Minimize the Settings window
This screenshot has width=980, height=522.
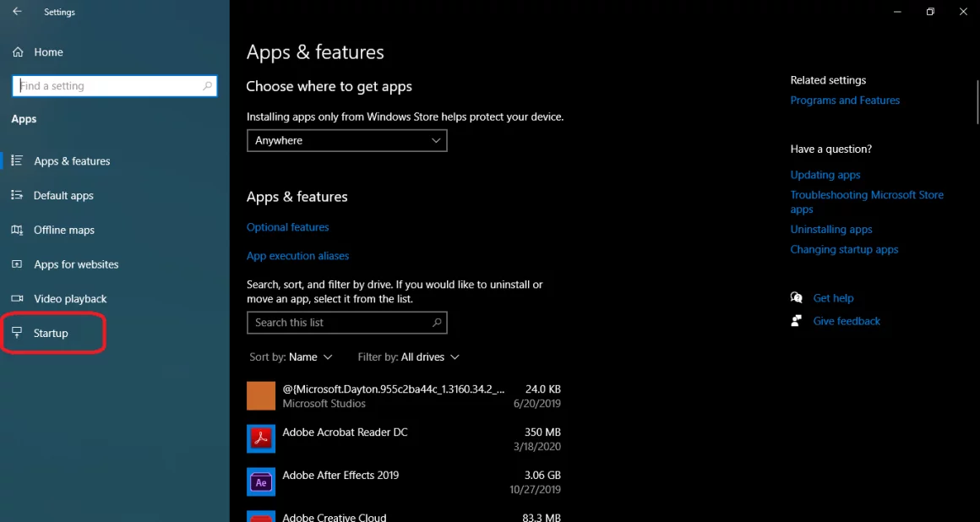pos(897,12)
